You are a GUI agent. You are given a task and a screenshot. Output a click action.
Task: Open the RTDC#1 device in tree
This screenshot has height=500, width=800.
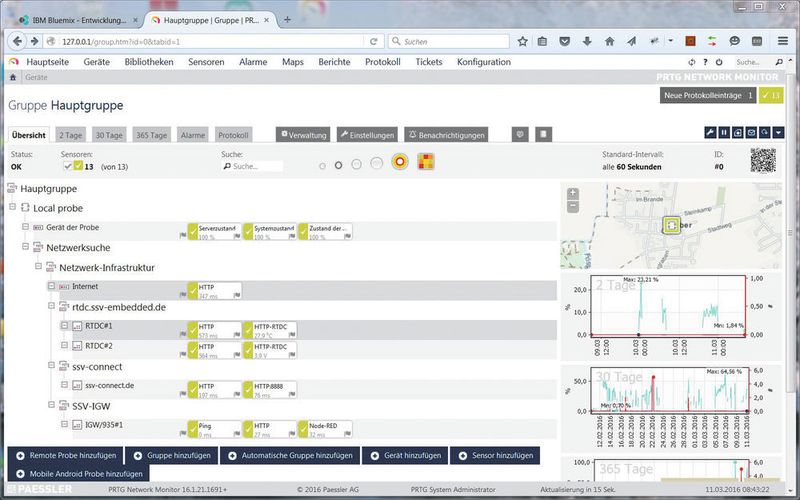pos(98,326)
